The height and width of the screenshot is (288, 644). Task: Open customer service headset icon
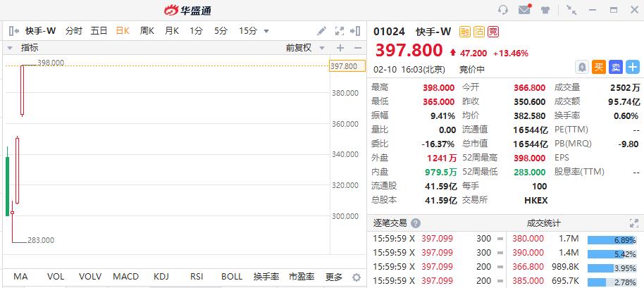(x=502, y=10)
